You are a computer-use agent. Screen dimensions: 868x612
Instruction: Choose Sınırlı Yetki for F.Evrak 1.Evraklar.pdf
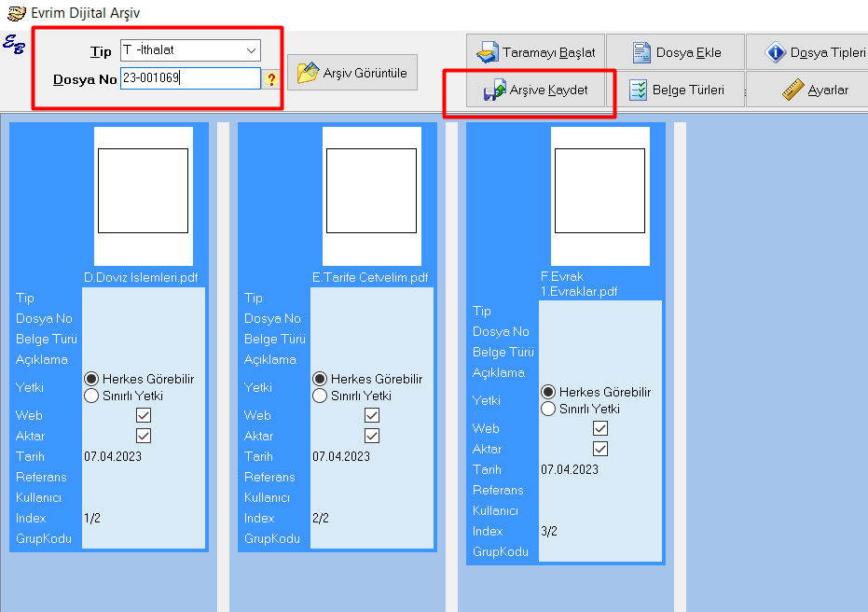tap(548, 409)
